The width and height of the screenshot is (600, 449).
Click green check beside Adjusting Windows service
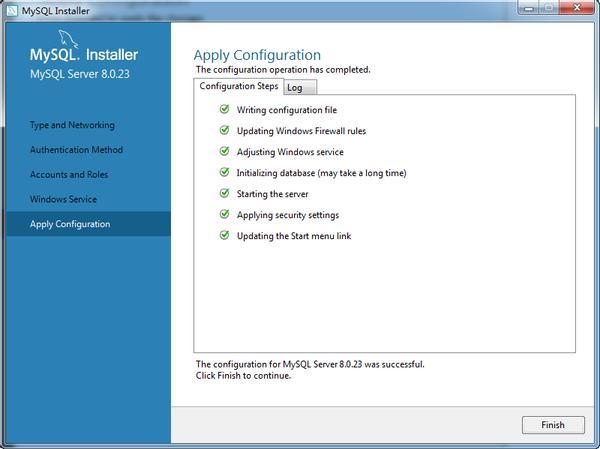click(x=224, y=152)
